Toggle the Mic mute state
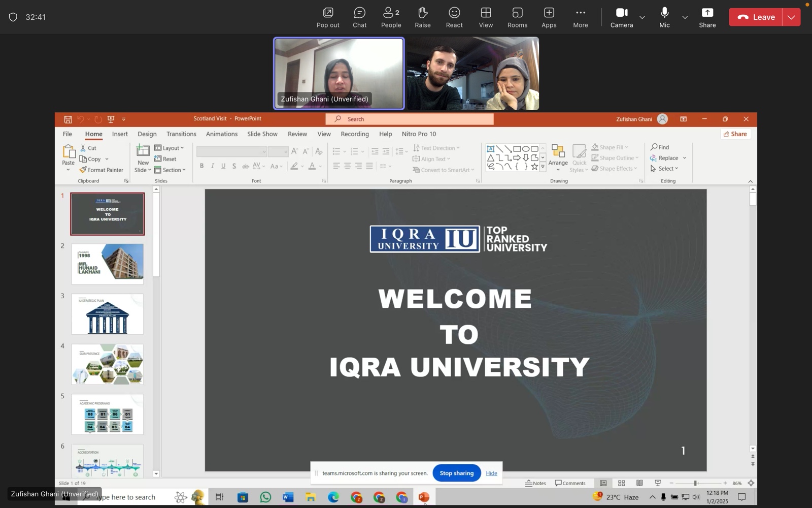The width and height of the screenshot is (812, 508). click(x=664, y=17)
